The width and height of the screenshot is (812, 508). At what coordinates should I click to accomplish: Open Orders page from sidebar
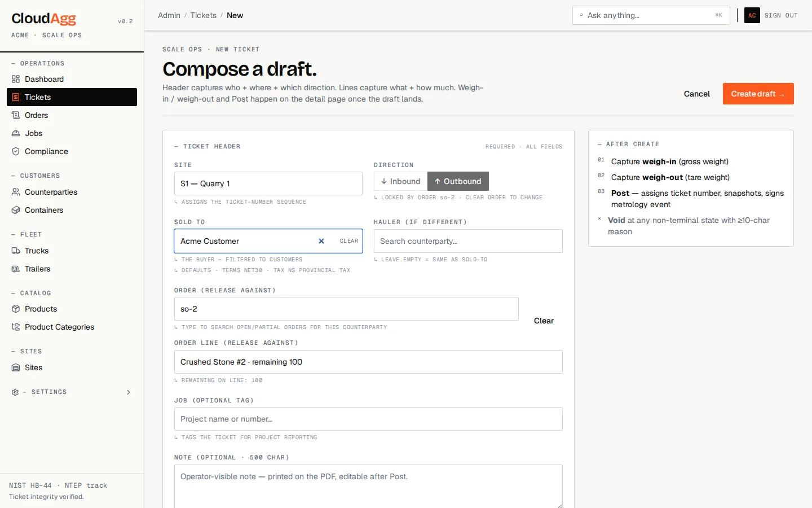tap(72, 115)
